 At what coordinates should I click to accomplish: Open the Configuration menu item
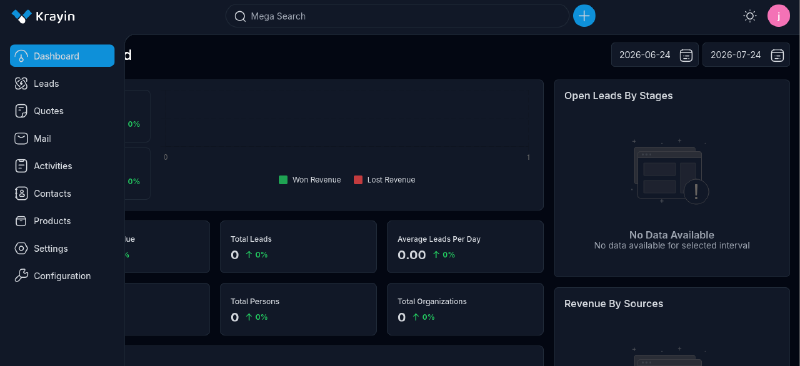click(x=62, y=276)
